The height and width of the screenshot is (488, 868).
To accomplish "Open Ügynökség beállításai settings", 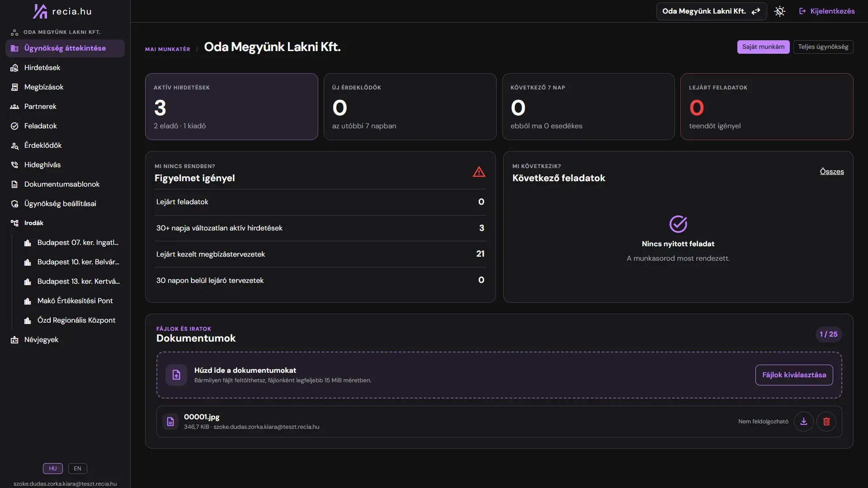I will pyautogui.click(x=65, y=204).
